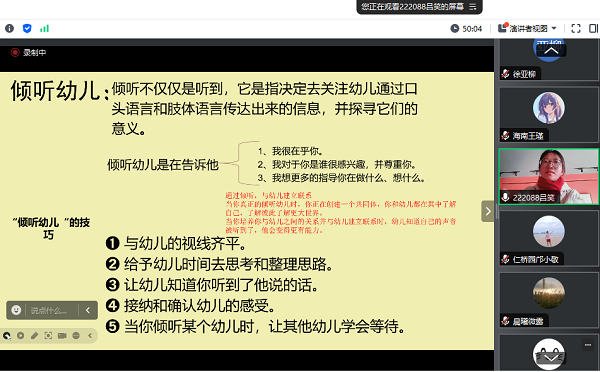This screenshot has height=372, width=600.
Task: Select the pen annotation tool
Action: point(34,336)
